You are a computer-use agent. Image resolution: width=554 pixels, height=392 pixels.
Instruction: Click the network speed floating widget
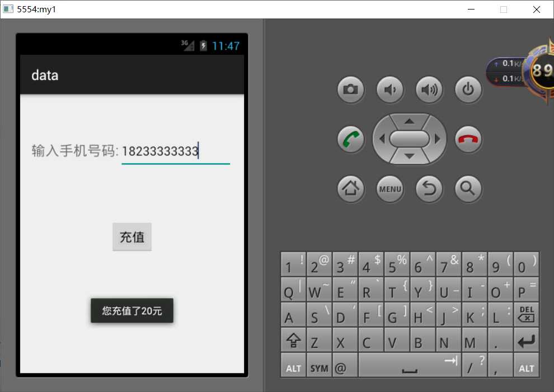tap(520, 70)
